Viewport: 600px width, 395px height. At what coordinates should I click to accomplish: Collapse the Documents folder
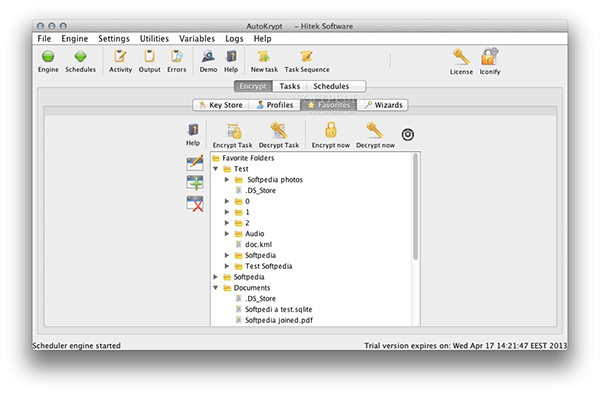(215, 287)
